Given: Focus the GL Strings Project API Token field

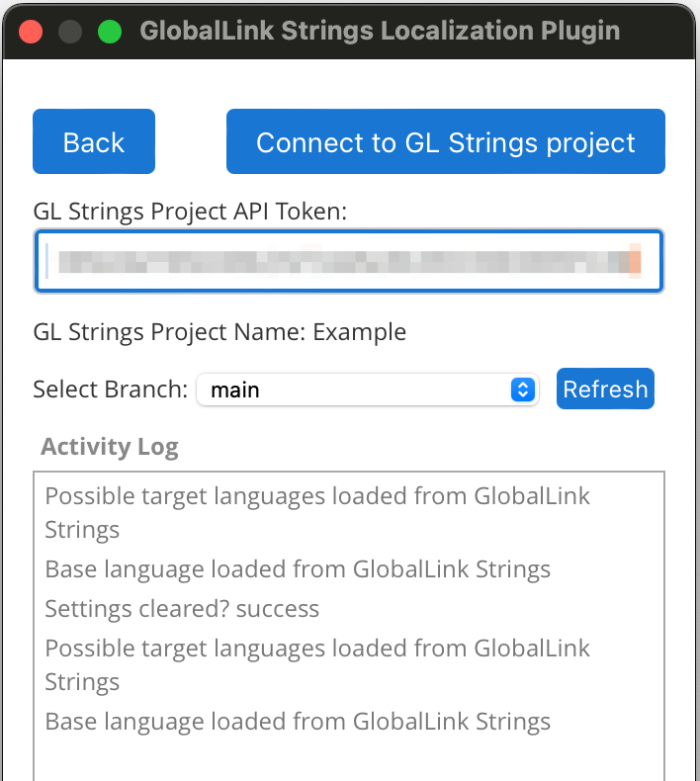Looking at the screenshot, I should 349,261.
